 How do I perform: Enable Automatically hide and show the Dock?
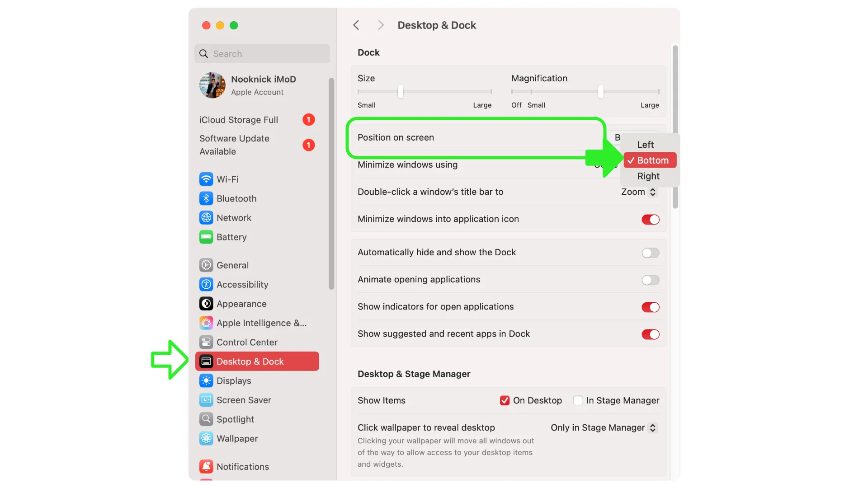click(650, 253)
